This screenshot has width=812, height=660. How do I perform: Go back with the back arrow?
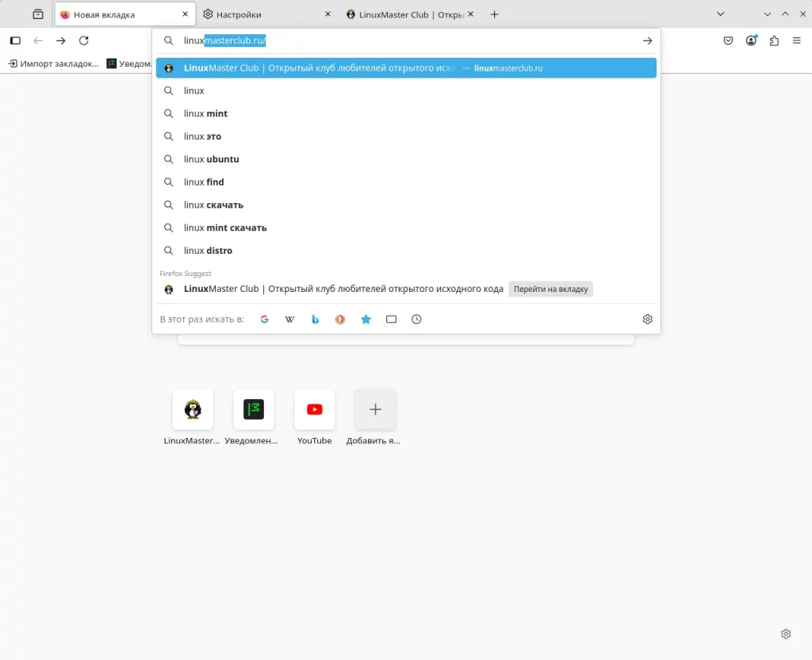coord(38,40)
